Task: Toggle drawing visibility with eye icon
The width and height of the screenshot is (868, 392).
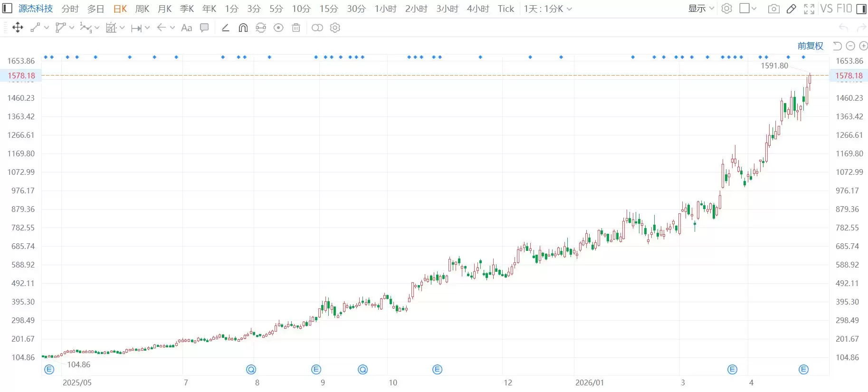Action: tap(278, 28)
